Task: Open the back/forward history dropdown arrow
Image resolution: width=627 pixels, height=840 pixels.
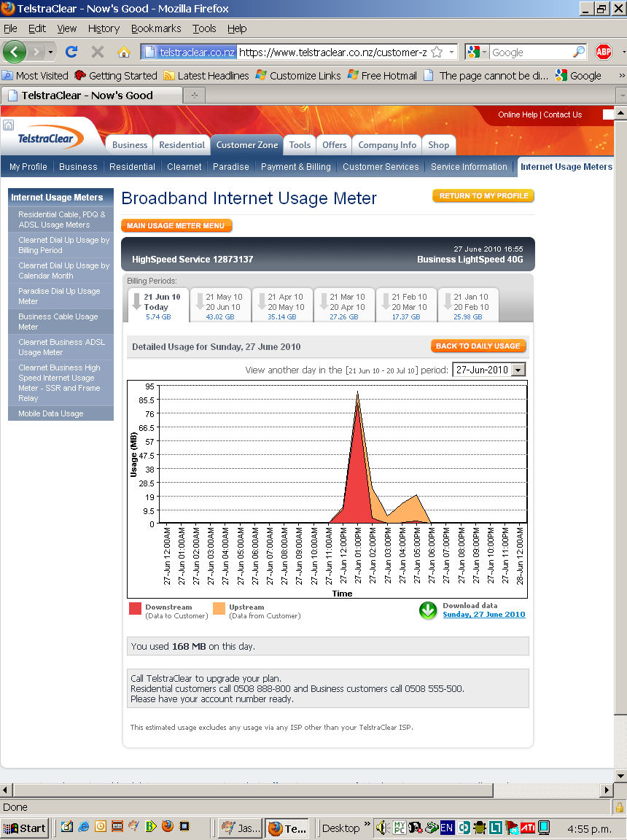Action: [51, 52]
